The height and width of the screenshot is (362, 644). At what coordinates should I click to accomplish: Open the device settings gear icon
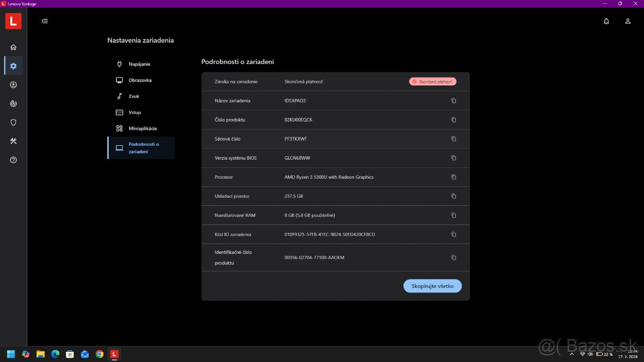coord(13,66)
